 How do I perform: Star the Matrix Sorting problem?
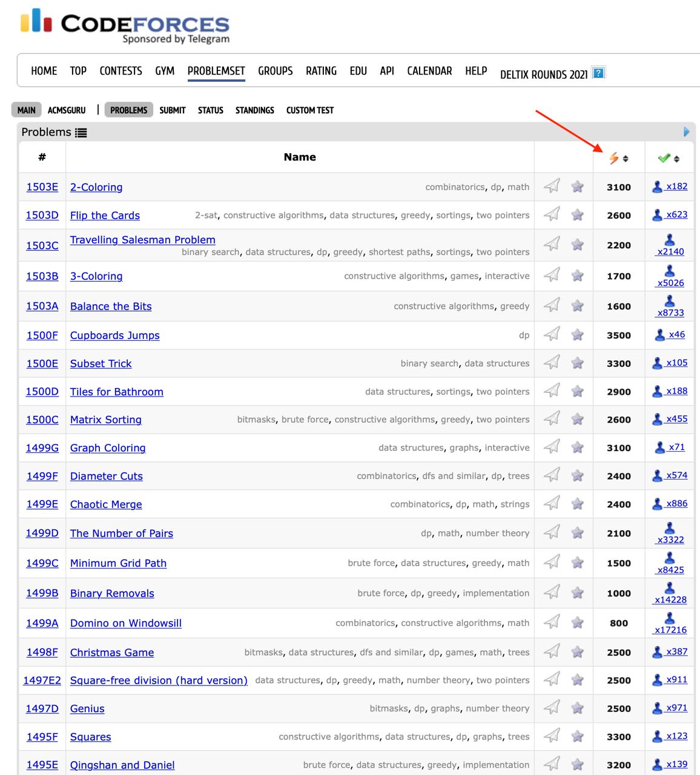coord(578,419)
